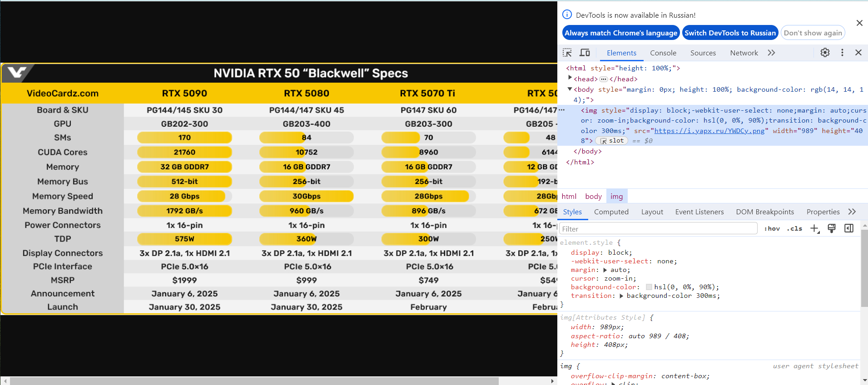Open the i.yapx.ru image source link
This screenshot has height=385, width=868.
click(709, 131)
